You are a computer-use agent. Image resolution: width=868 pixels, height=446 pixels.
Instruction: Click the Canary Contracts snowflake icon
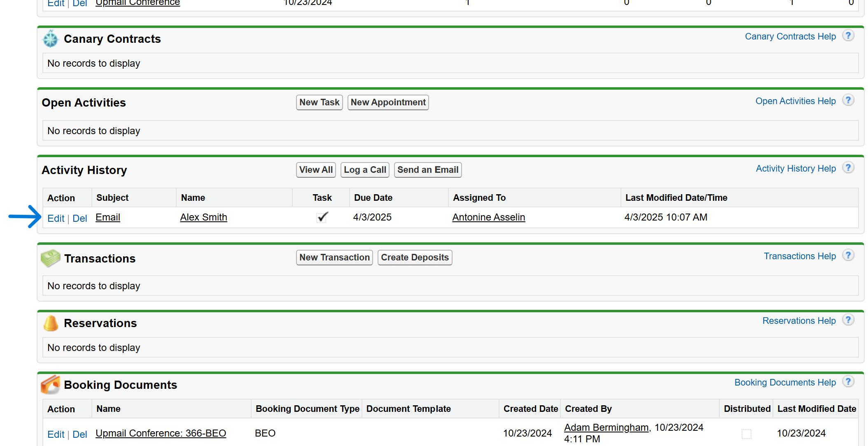(51, 39)
